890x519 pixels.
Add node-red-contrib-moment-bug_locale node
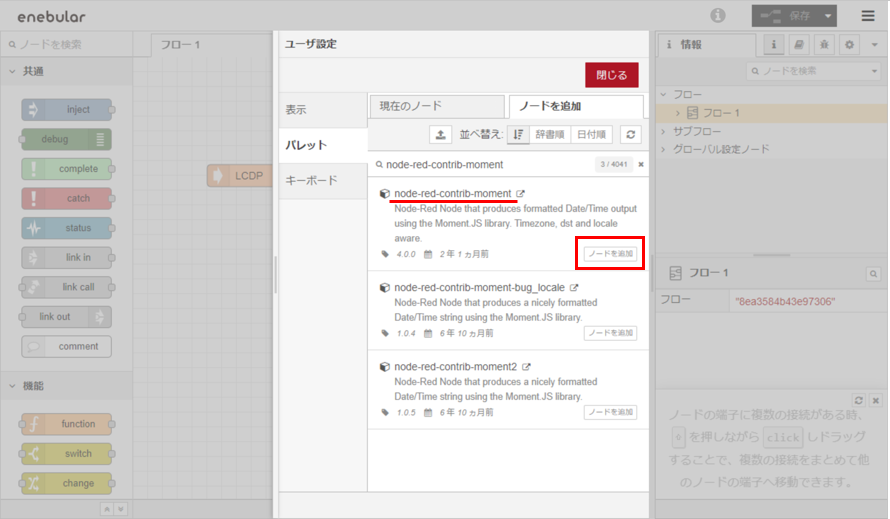pyautogui.click(x=610, y=333)
